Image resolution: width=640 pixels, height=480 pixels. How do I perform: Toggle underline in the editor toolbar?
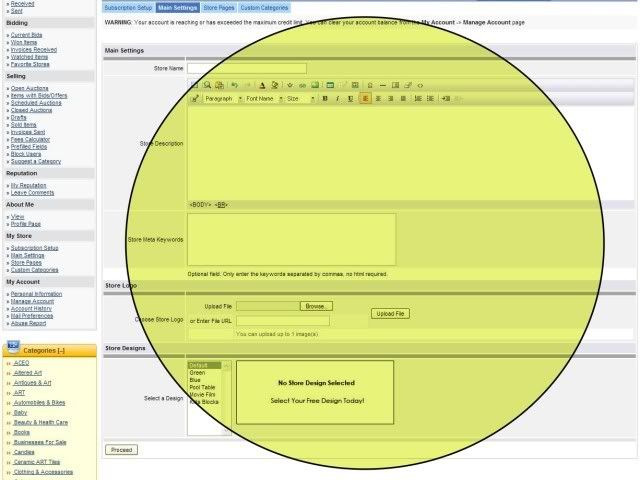350,98
